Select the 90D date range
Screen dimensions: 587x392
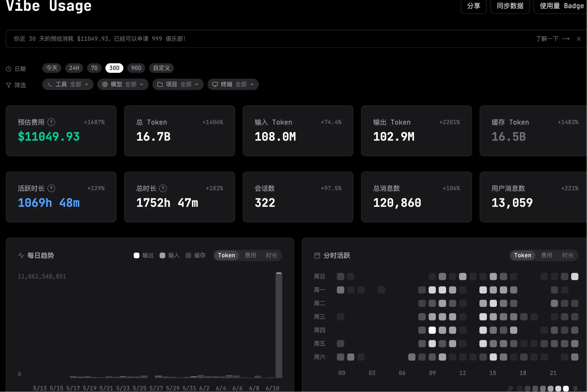coord(136,68)
